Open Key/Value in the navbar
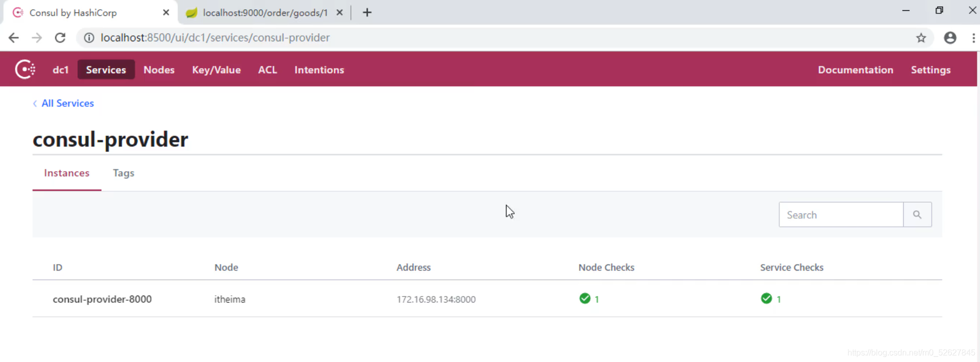The width and height of the screenshot is (980, 362). [x=217, y=70]
